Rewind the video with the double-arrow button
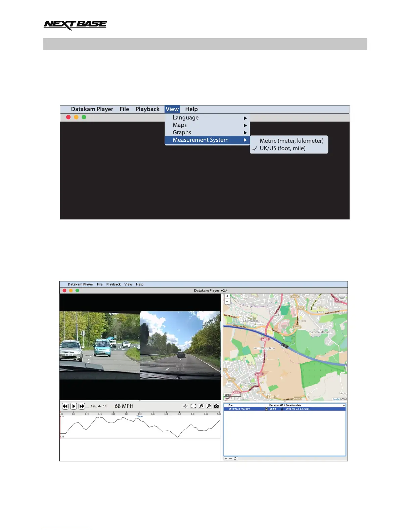411x532 pixels. click(65, 406)
